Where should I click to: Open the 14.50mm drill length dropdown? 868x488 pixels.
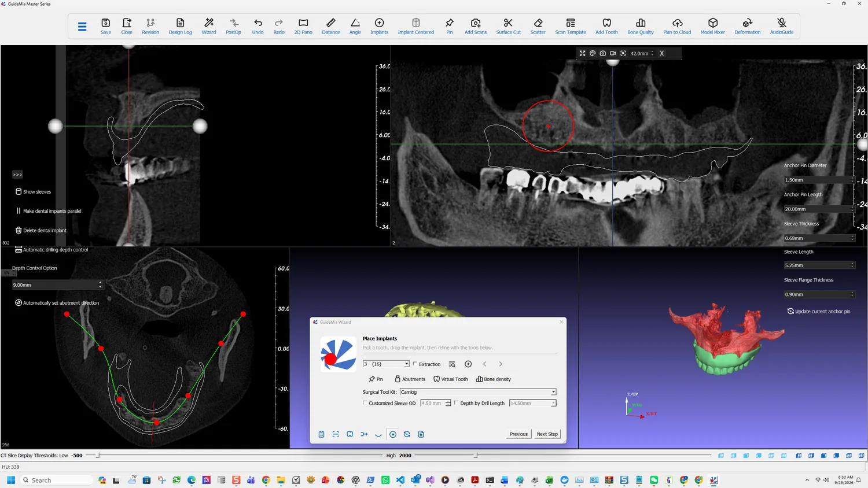point(533,403)
